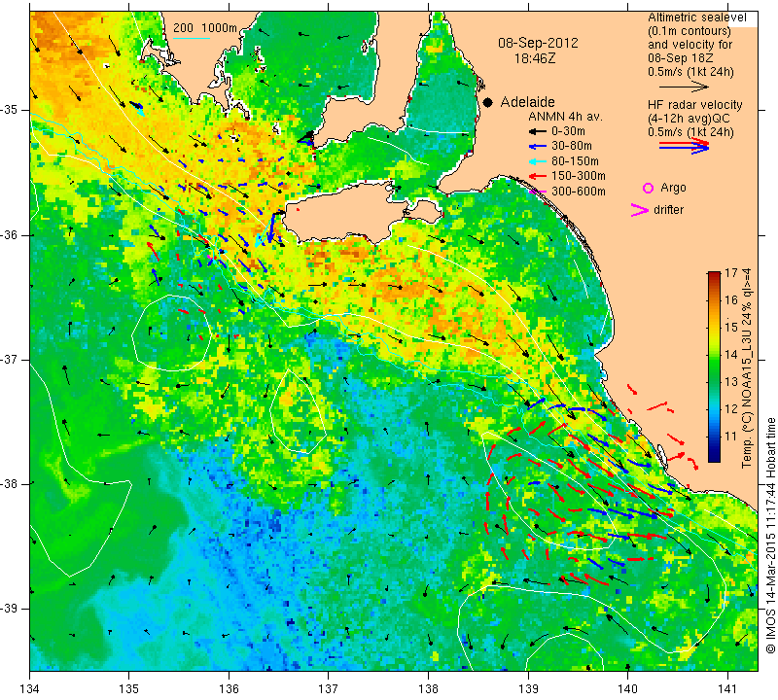Click the 135 longitude axis label
778x700 pixels.
point(129,688)
